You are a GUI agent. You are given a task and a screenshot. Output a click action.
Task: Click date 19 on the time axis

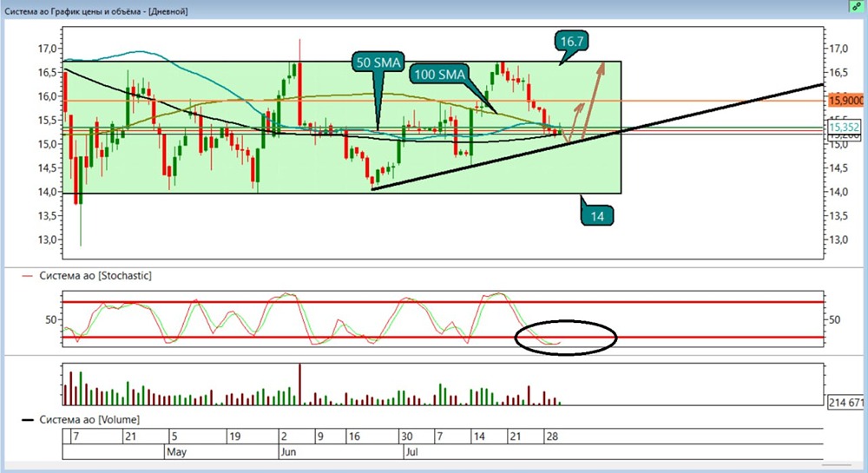[x=234, y=437]
